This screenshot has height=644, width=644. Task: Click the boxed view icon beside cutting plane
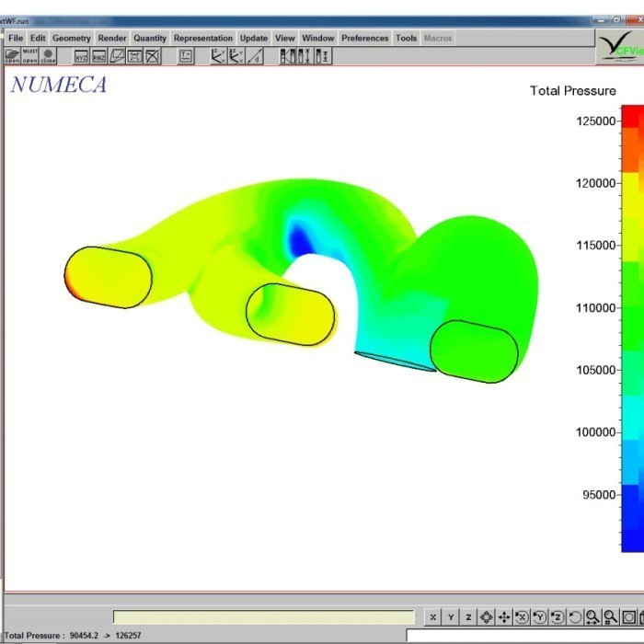(x=134, y=56)
